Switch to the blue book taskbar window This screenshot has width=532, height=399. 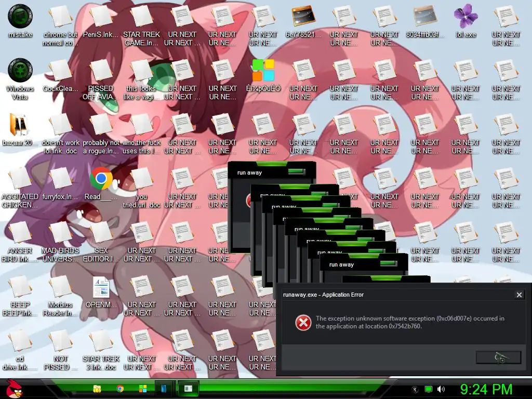pos(165,389)
